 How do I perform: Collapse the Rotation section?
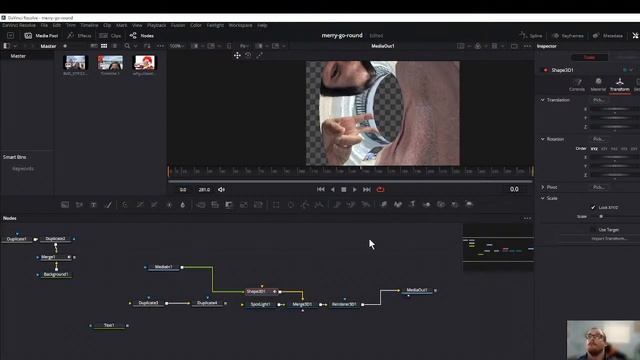click(x=543, y=139)
